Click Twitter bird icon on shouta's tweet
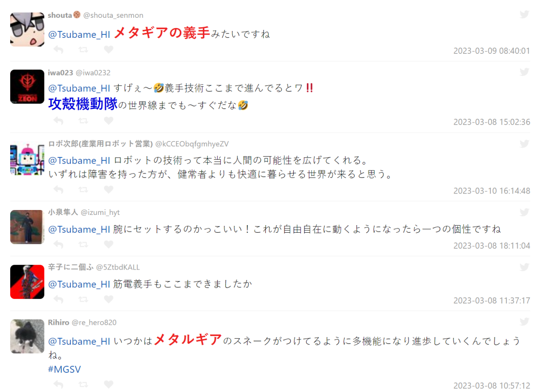This screenshot has width=534, height=392. pyautogui.click(x=525, y=15)
